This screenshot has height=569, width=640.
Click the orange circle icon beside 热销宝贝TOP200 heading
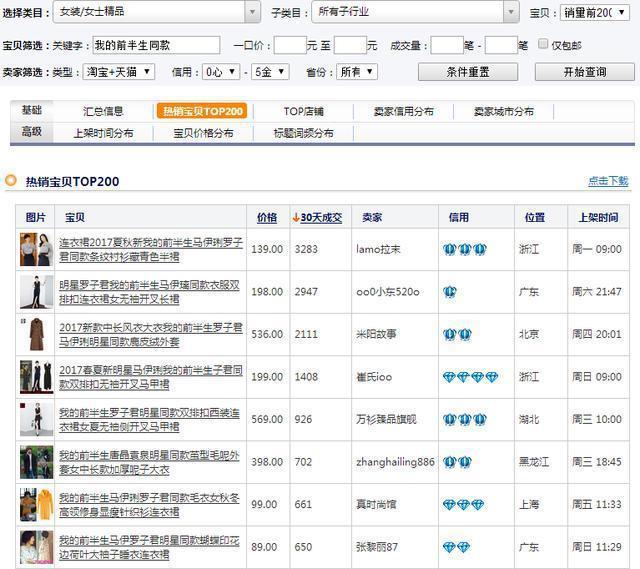click(11, 180)
